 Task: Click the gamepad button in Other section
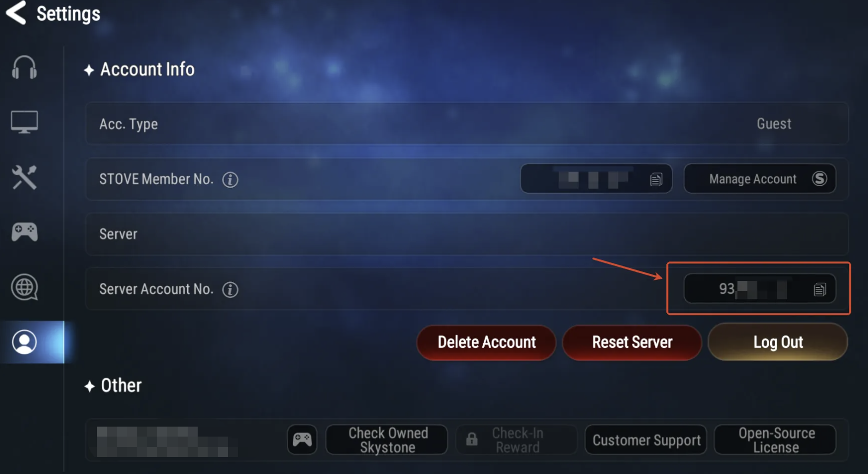tap(302, 440)
